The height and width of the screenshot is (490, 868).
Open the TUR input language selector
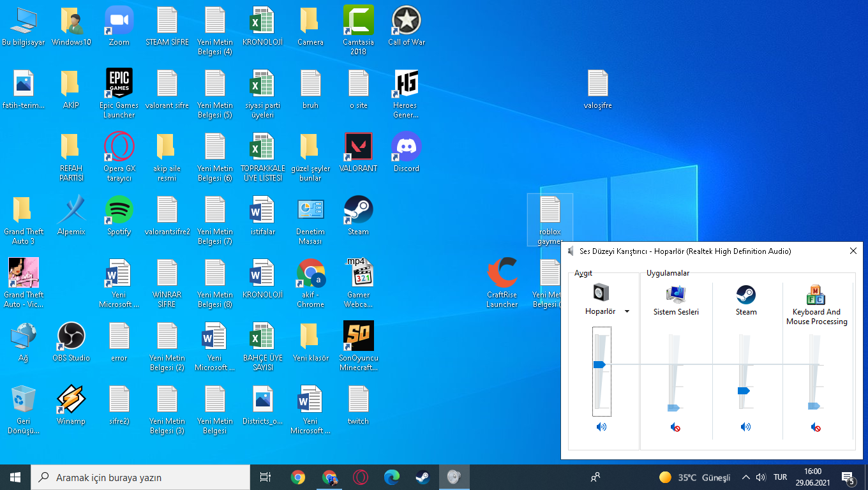click(780, 477)
